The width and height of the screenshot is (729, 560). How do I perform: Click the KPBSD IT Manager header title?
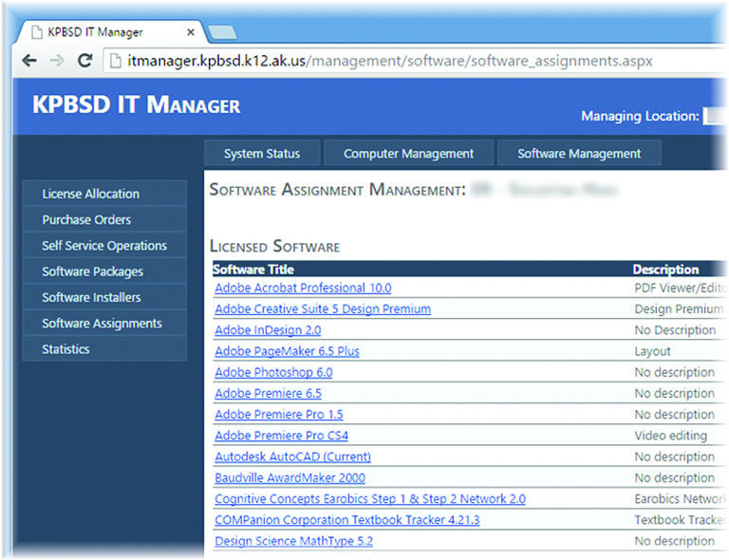(x=137, y=104)
